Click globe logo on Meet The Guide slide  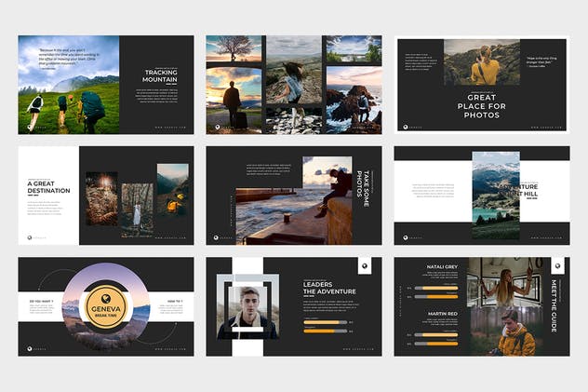coord(557,266)
